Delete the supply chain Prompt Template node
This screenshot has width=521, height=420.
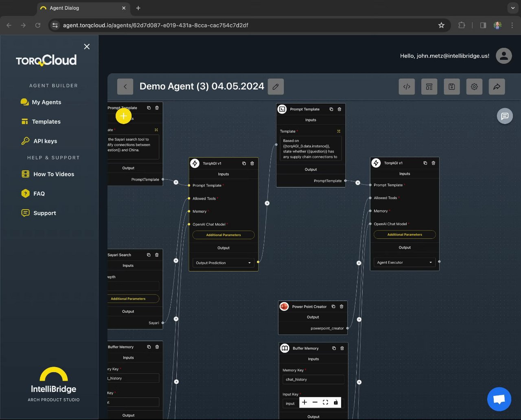339,109
